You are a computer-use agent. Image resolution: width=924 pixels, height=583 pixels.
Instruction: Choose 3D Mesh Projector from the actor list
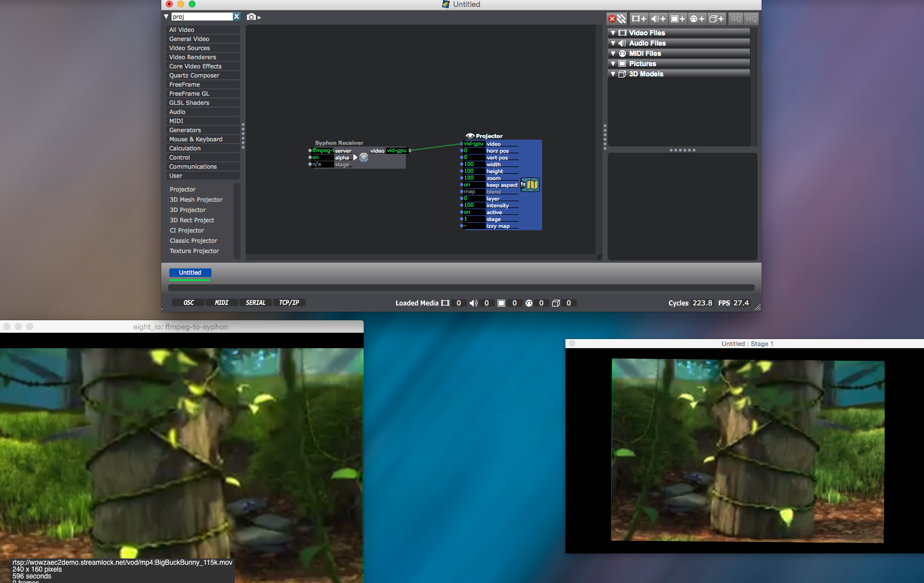click(x=196, y=199)
